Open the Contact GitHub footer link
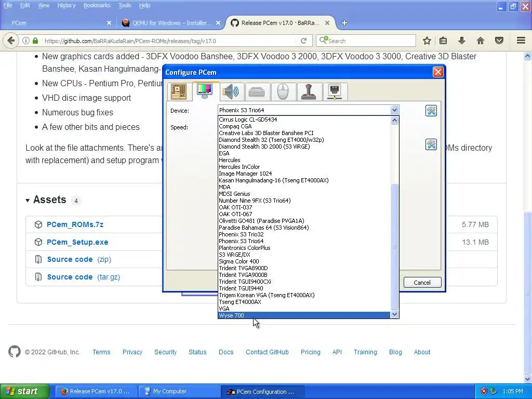Image resolution: width=532 pixels, height=399 pixels. (x=267, y=352)
